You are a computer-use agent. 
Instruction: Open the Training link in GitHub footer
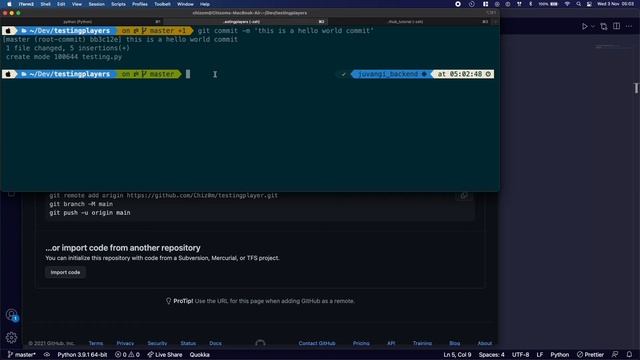422,343
